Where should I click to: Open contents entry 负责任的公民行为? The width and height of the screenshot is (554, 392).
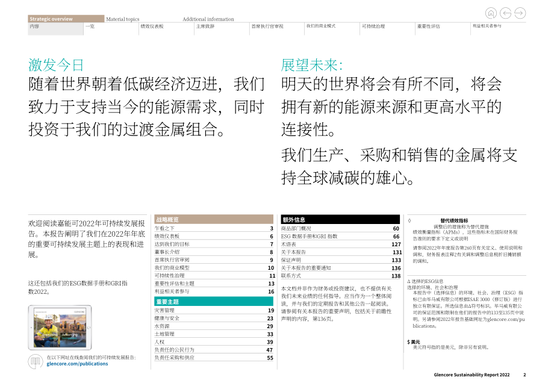(214, 350)
